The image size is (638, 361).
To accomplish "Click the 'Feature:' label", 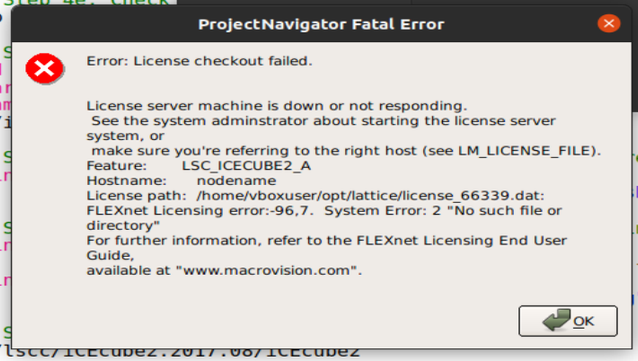I will (x=117, y=166).
